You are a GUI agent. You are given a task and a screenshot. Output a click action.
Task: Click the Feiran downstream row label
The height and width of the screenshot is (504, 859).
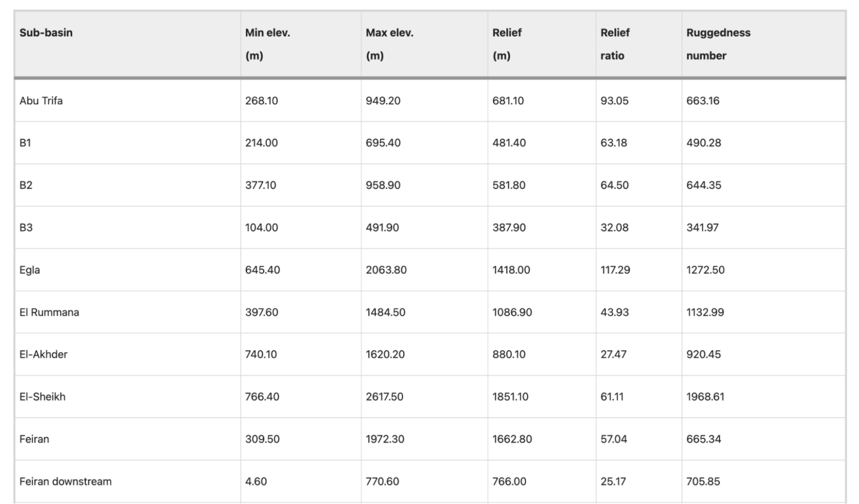[65, 482]
